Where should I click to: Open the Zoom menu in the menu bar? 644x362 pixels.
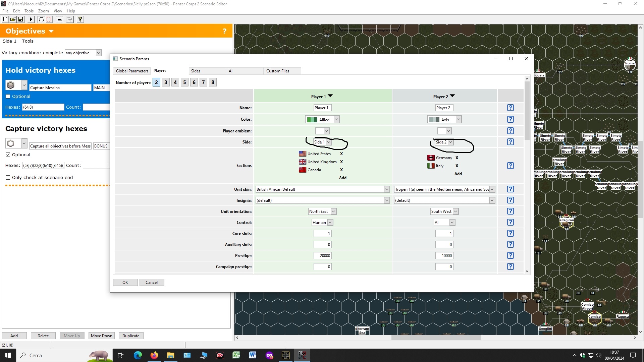coord(43,11)
